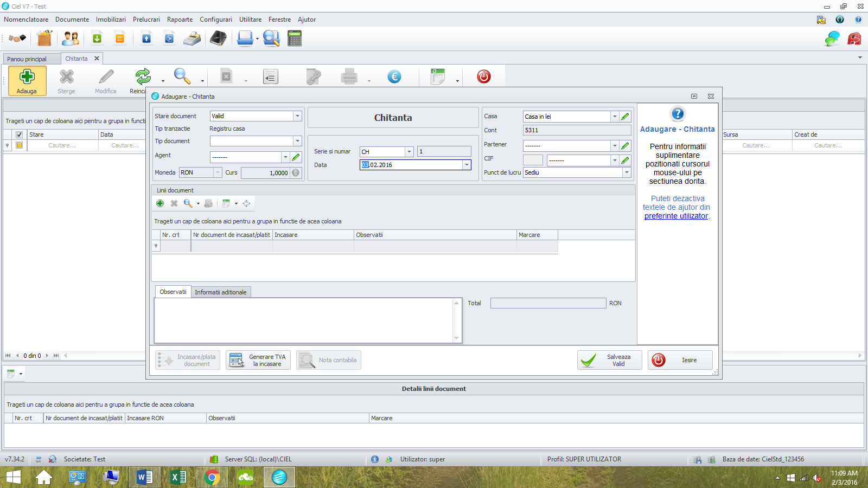The width and height of the screenshot is (868, 488).
Task: Toggle the yellow checkbox in the filter row
Action: [x=19, y=145]
